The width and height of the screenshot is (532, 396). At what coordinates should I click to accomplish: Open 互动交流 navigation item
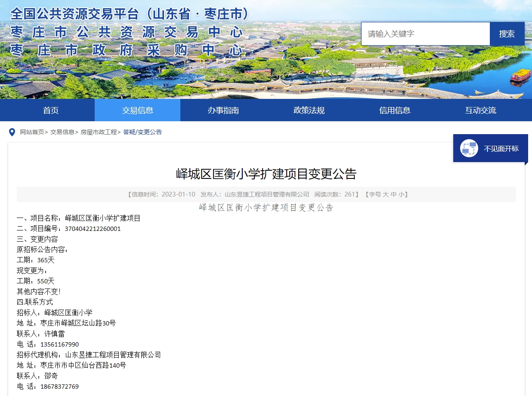(x=480, y=110)
